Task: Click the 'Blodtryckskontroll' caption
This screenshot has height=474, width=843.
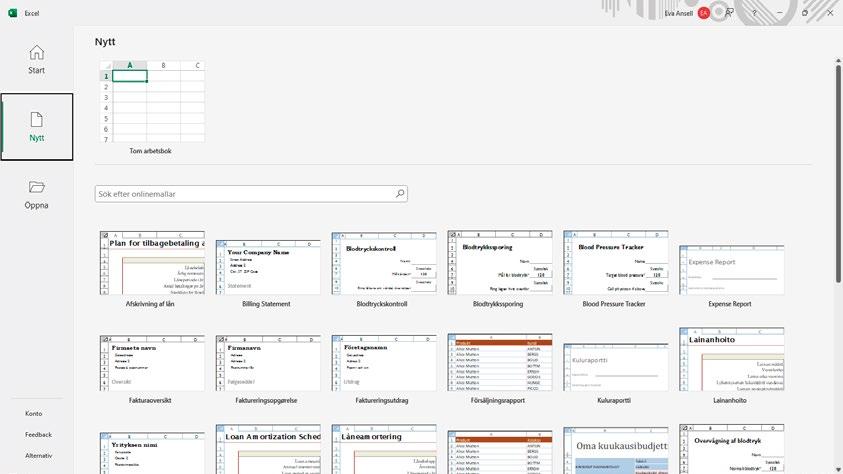Action: [382, 304]
